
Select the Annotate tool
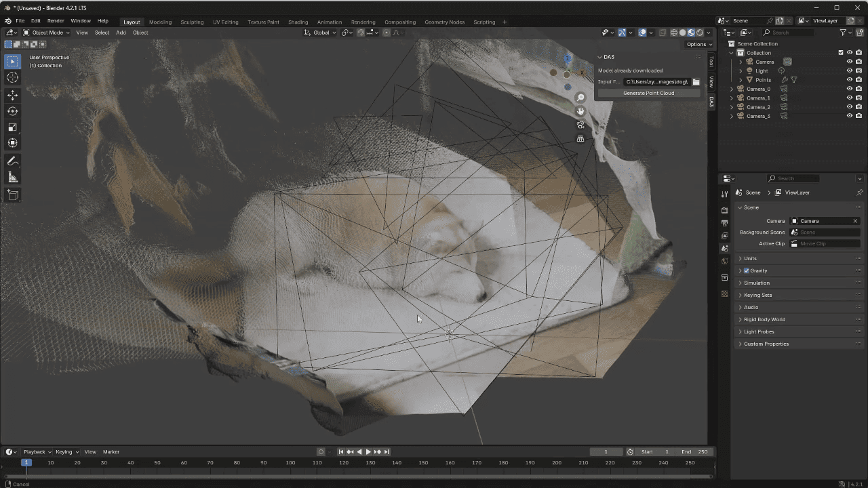[x=12, y=161]
